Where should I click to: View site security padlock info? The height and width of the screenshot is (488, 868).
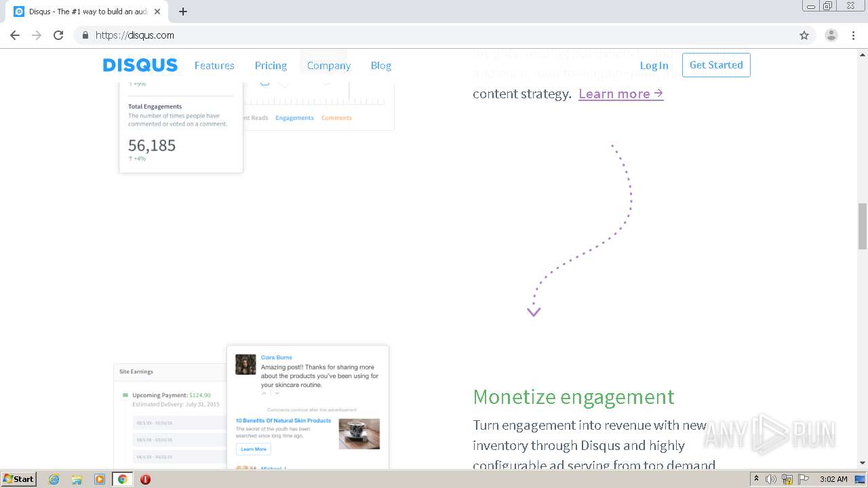[85, 35]
